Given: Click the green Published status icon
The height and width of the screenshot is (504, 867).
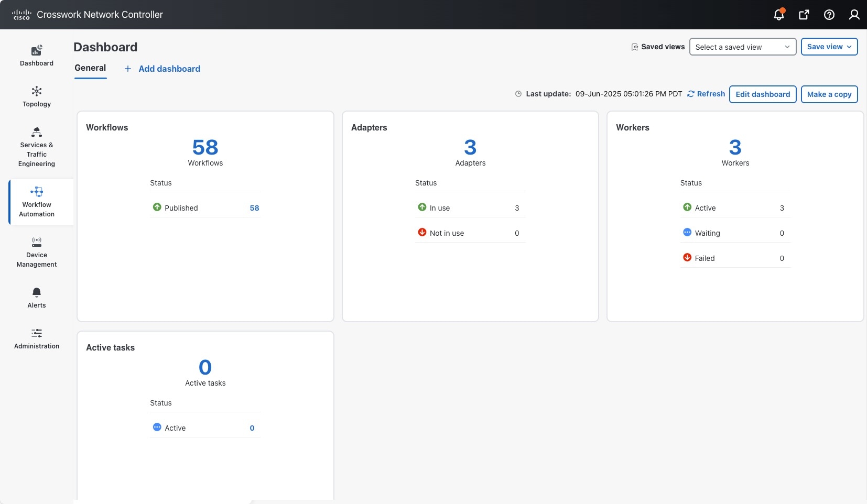Looking at the screenshot, I should pos(157,207).
